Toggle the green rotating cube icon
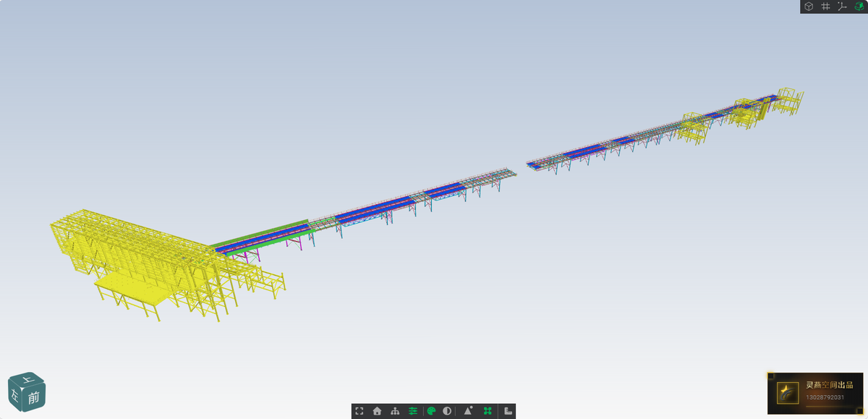Image resolution: width=868 pixels, height=419 pixels. point(859,7)
